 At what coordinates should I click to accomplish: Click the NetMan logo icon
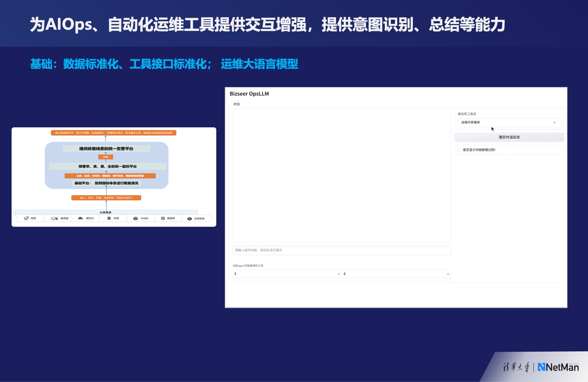point(541,367)
